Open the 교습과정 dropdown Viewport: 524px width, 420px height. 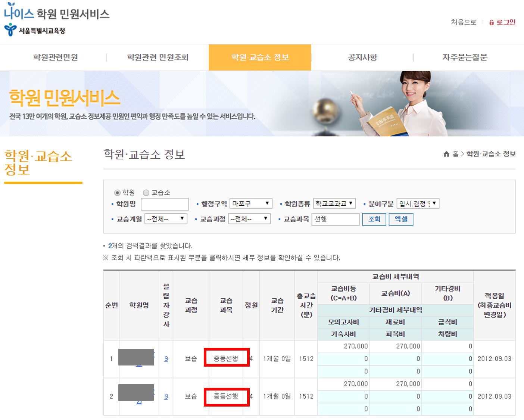pyautogui.click(x=249, y=219)
